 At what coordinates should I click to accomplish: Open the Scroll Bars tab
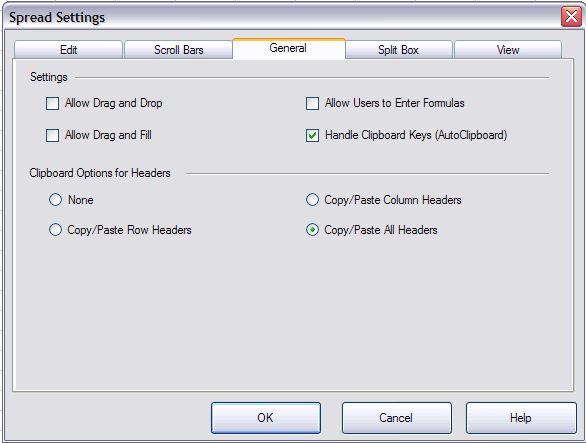(x=178, y=50)
